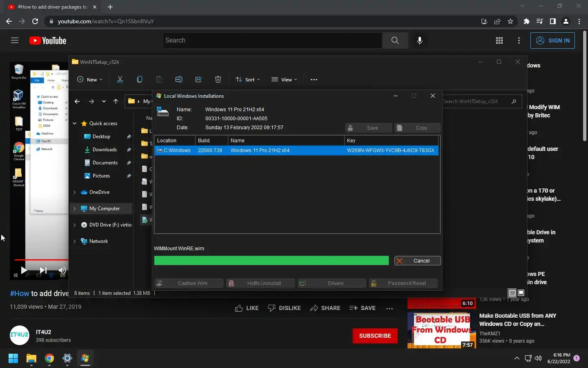
Task: Expand My Computer tree node
Action: [74, 209]
